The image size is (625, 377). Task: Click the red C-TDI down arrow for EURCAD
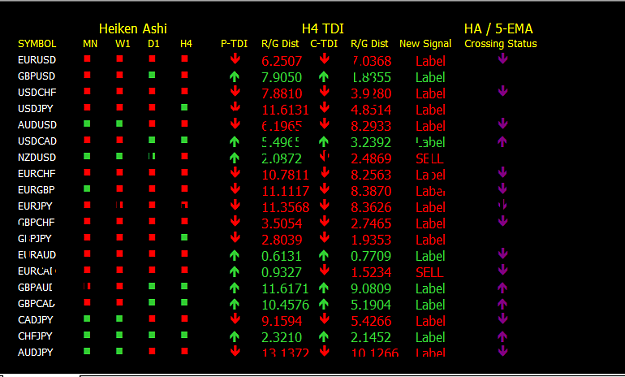324,270
